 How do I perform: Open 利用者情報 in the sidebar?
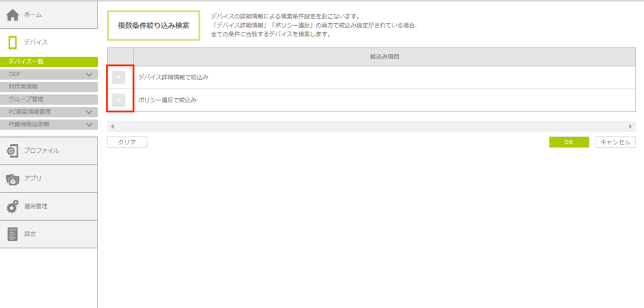[x=49, y=87]
